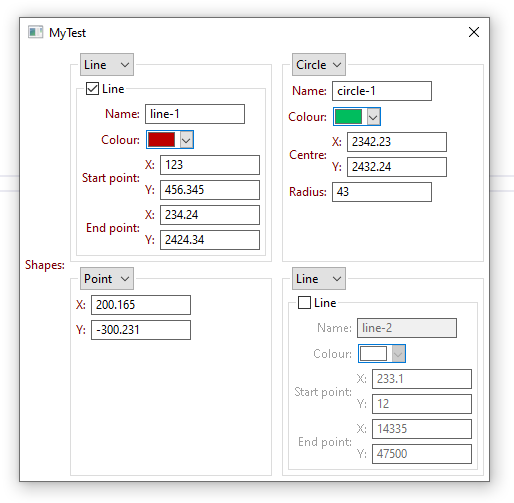The height and width of the screenshot is (503, 514).
Task: Expand the red colour picker arrow
Action: pyautogui.click(x=186, y=139)
